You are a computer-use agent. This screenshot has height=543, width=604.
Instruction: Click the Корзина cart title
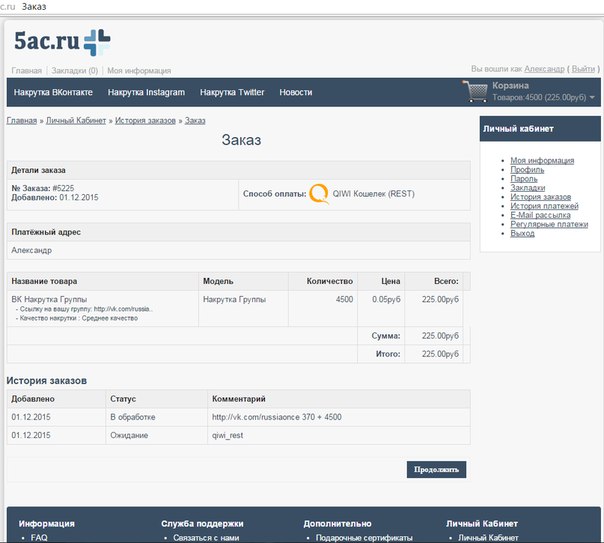click(510, 85)
